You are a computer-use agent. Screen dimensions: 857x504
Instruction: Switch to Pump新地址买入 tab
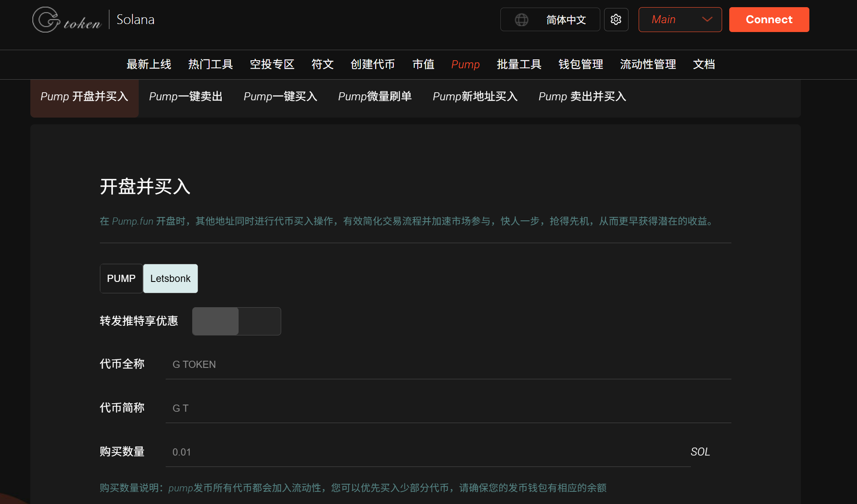[475, 97]
